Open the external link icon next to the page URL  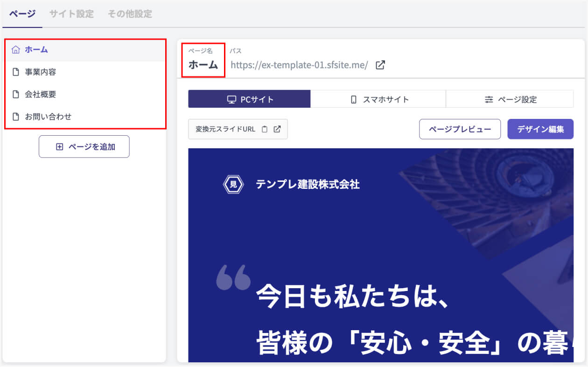tap(380, 65)
